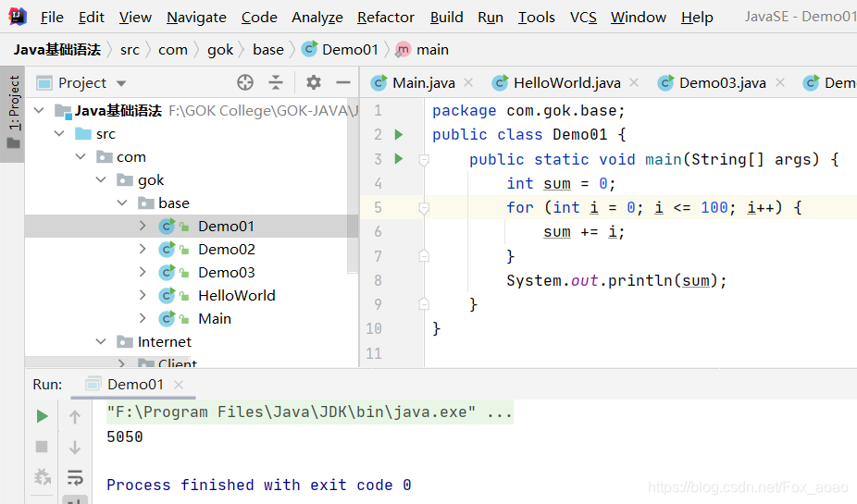Click the debug bug icon in Run panel
This screenshot has height=504, width=857.
coord(42,476)
